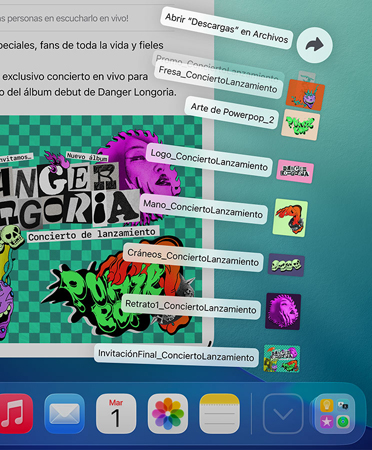Open the Retrato1_ConciertoLanzamiento file label

point(191,307)
